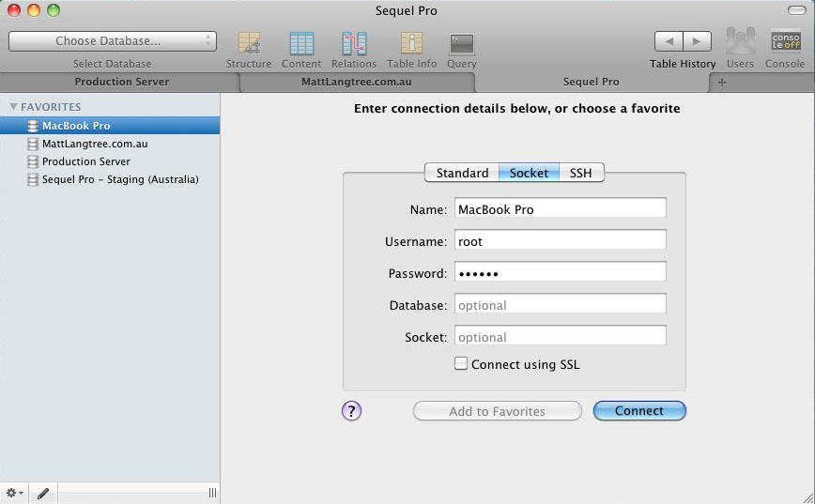Switch to the MattLangtree.com.au tab
815x504 pixels.
point(356,82)
